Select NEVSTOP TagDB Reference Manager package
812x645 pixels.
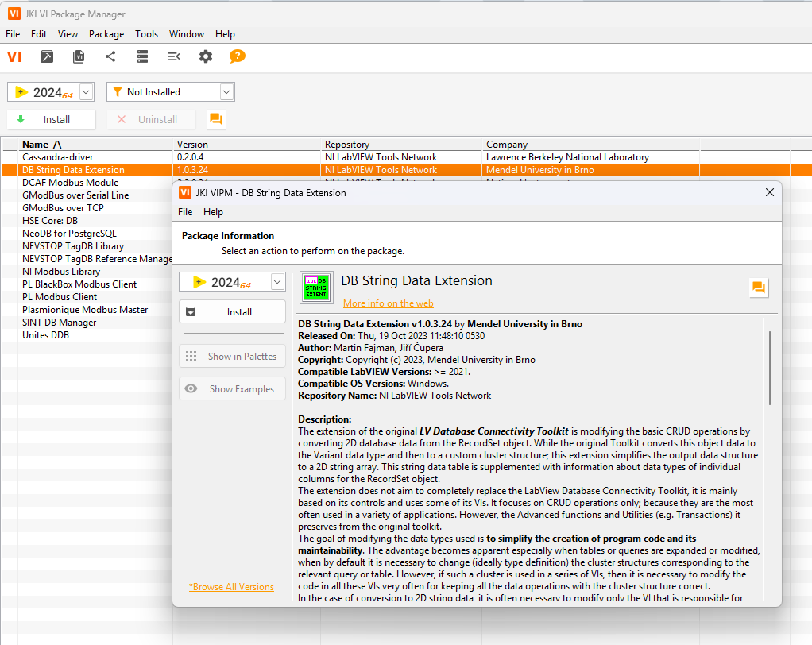click(97, 259)
